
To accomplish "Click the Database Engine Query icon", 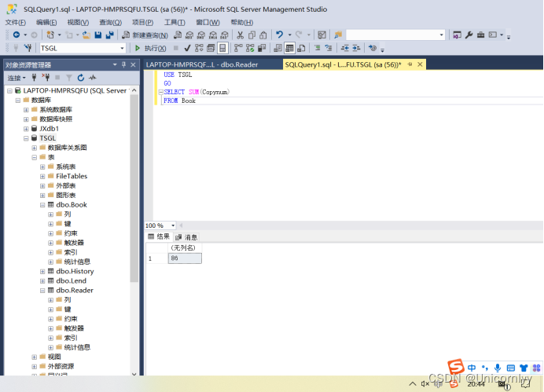I will click(178, 35).
